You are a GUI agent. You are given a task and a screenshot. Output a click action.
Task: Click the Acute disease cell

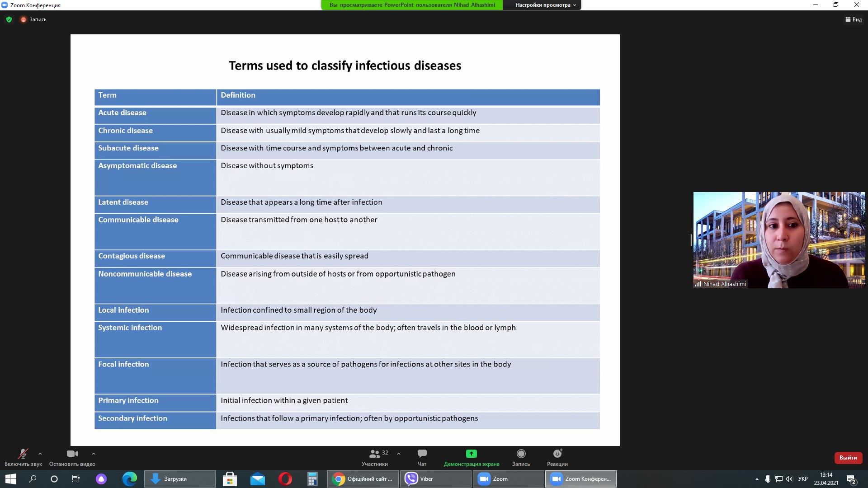tap(156, 115)
